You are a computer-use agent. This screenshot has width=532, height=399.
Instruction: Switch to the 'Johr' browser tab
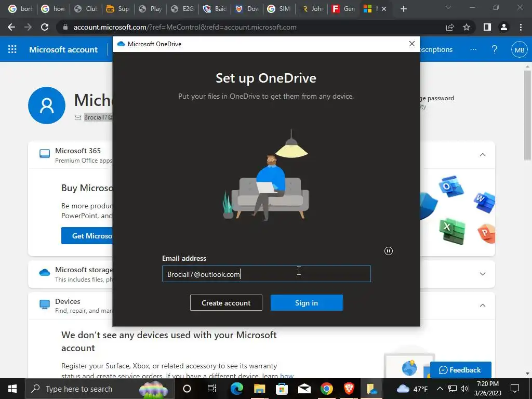coord(312,9)
